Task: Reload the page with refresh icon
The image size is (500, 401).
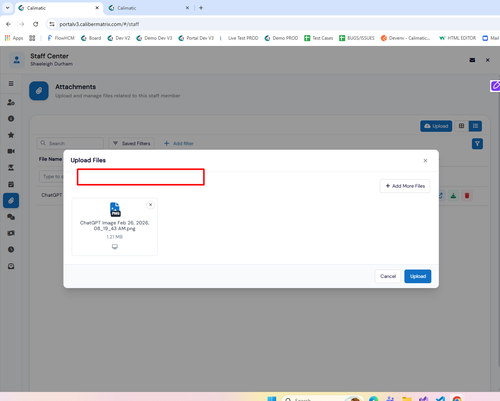Action: [x=35, y=24]
